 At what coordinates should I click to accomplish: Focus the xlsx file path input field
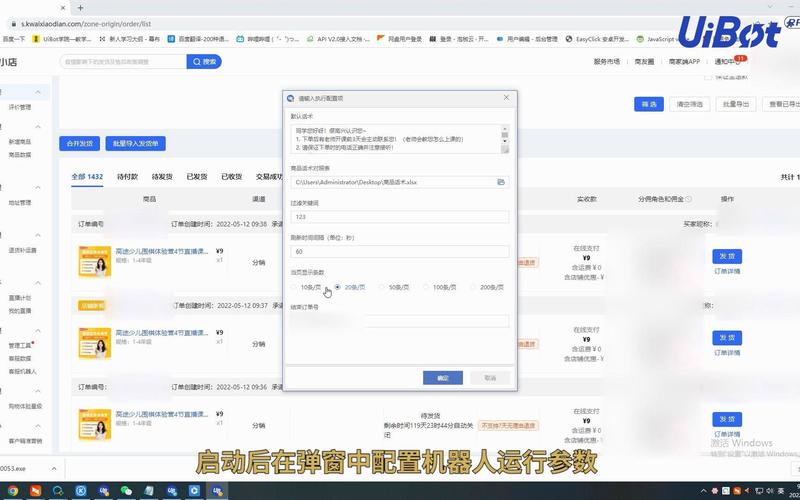click(399, 182)
